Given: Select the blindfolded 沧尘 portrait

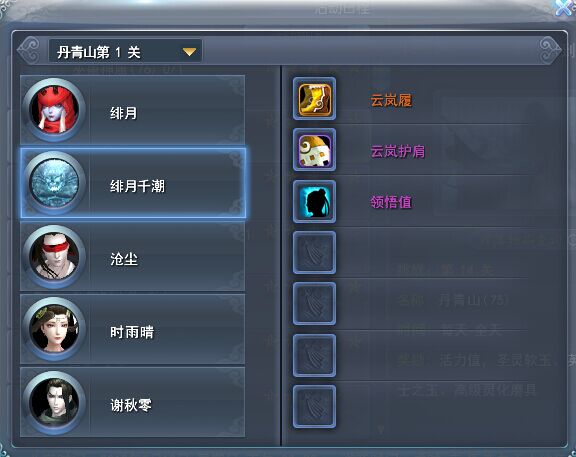Looking at the screenshot, I should (54, 256).
